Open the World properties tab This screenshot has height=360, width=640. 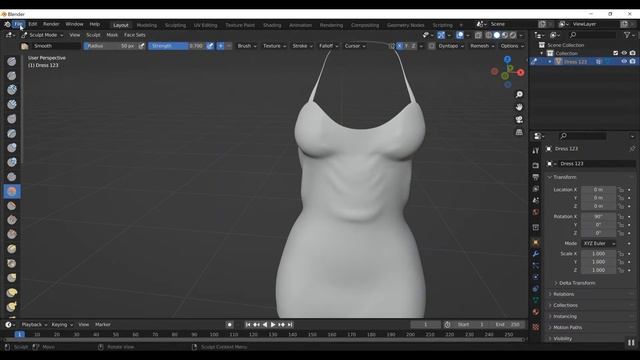(536, 212)
